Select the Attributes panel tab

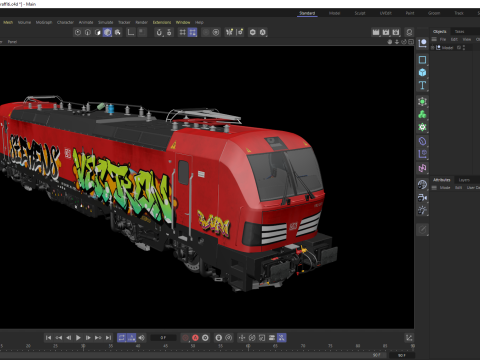(442, 180)
